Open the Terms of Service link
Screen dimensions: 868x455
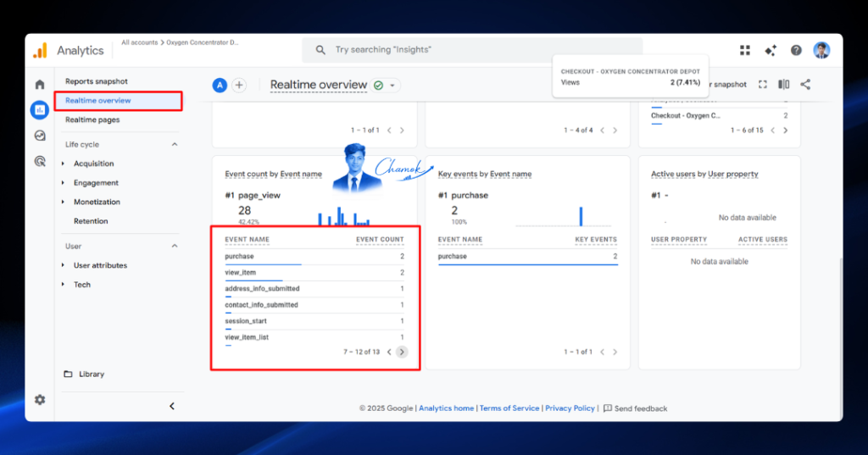509,408
